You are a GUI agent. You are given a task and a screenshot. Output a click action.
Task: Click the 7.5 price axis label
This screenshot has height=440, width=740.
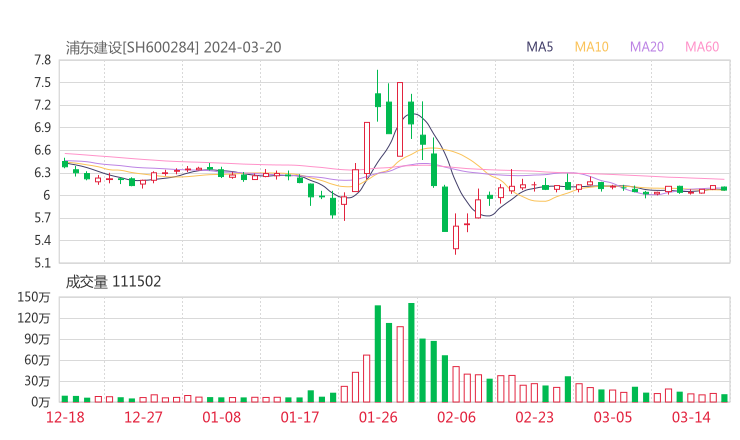coord(42,83)
